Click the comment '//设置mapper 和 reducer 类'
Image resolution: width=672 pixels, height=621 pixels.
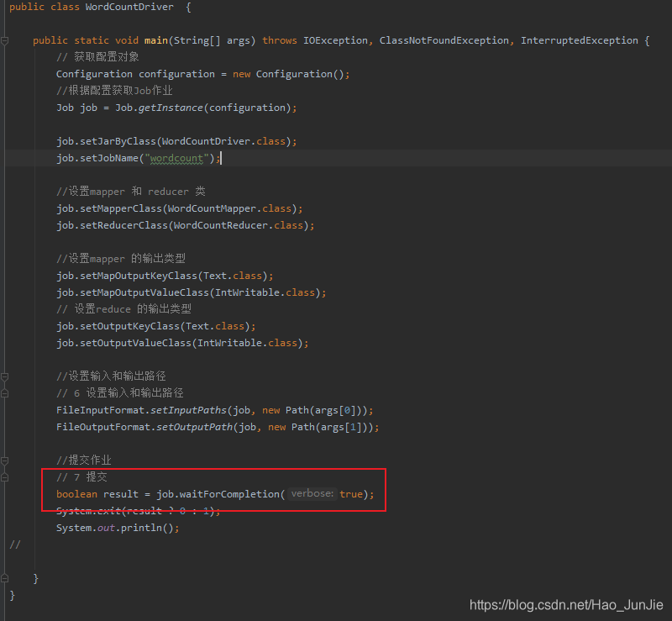(x=131, y=192)
